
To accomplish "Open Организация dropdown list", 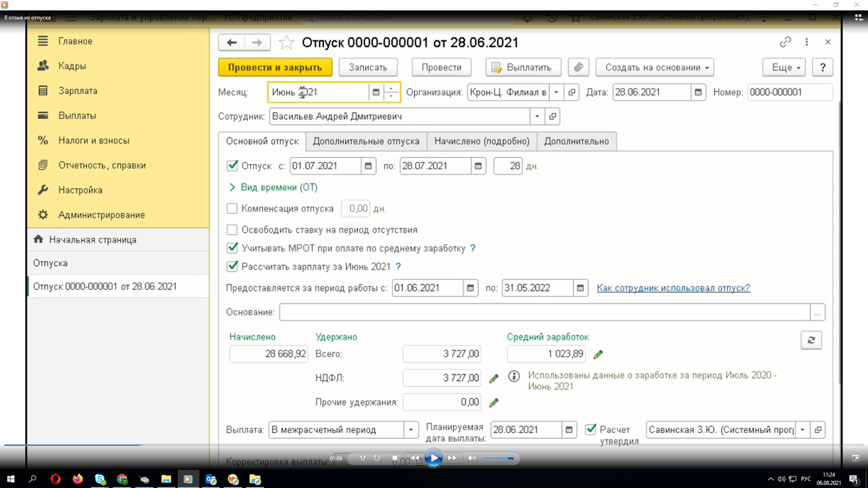I will click(x=556, y=93).
